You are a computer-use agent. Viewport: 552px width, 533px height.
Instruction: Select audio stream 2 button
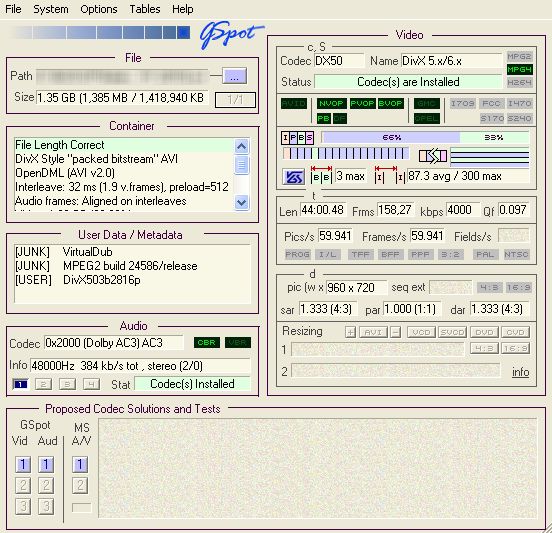pyautogui.click(x=44, y=384)
